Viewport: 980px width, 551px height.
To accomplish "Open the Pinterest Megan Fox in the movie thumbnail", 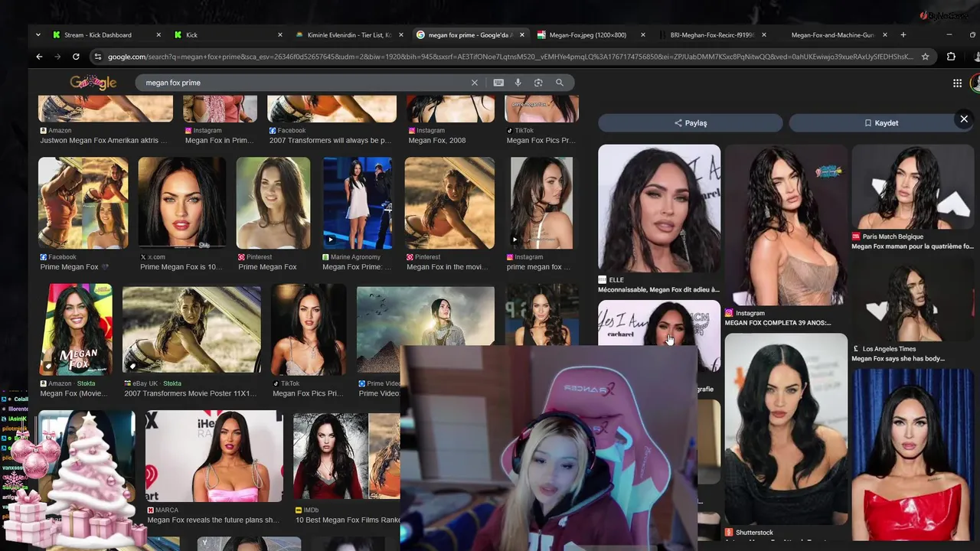I will tap(449, 203).
